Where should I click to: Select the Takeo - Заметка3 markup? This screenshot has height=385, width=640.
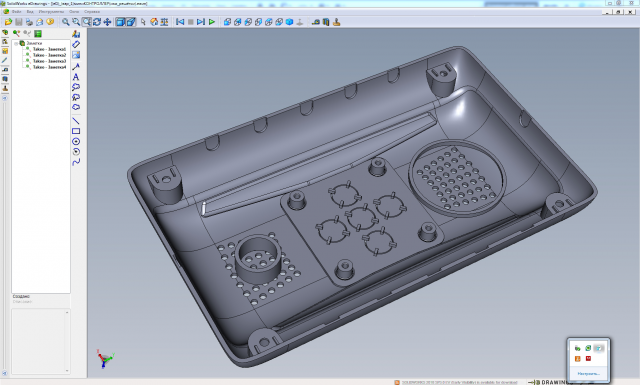(49, 61)
